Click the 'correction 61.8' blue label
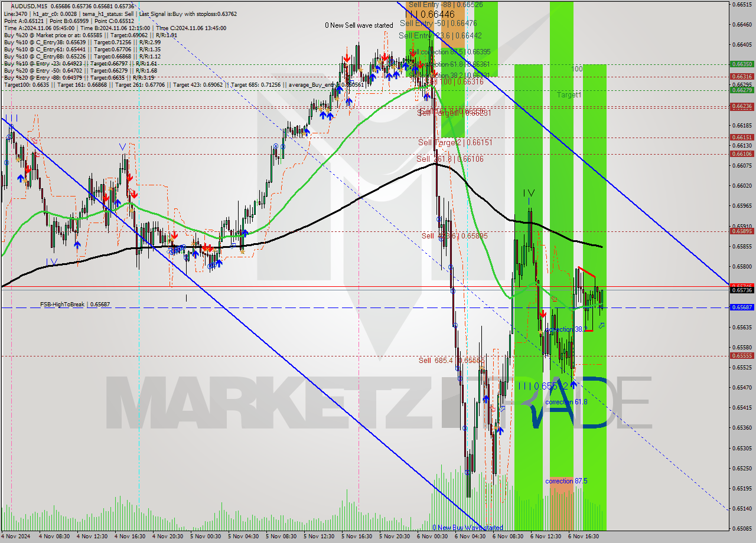 pyautogui.click(x=566, y=402)
